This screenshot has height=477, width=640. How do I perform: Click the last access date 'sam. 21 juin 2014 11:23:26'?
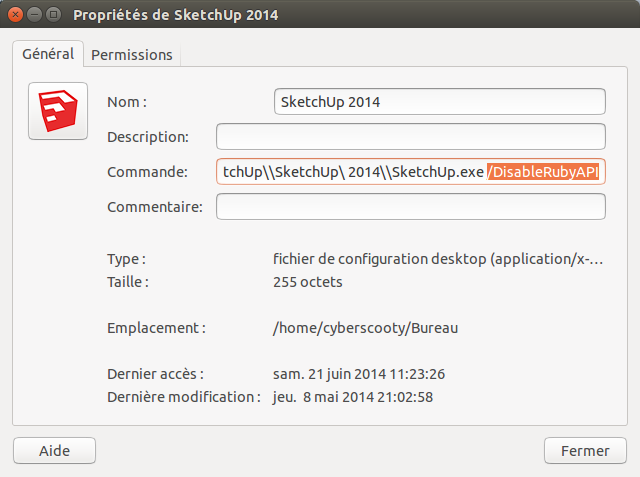pos(359,374)
